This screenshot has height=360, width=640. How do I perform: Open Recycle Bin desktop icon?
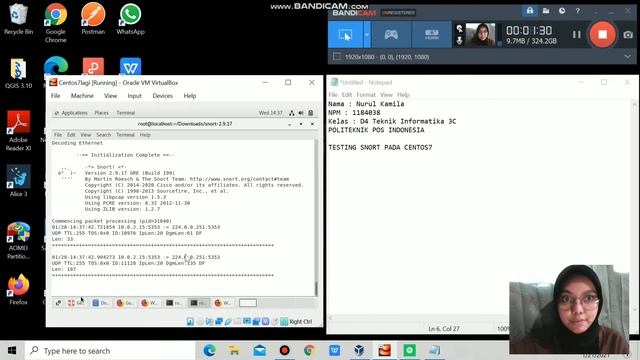18,19
